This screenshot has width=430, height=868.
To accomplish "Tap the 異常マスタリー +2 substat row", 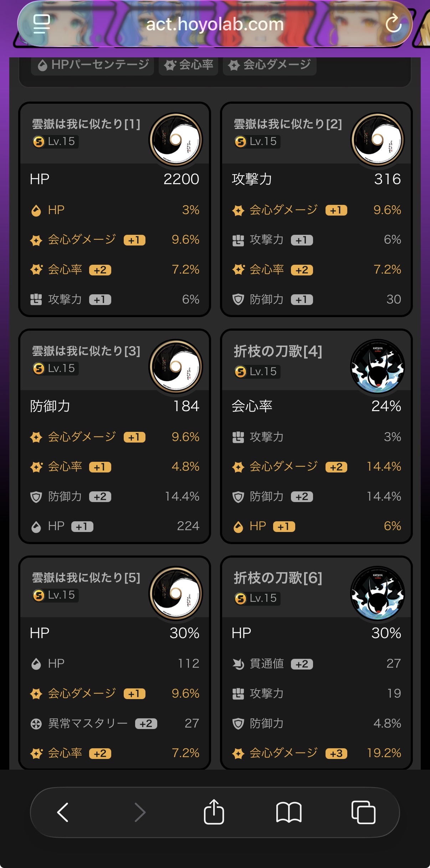I will (x=114, y=723).
